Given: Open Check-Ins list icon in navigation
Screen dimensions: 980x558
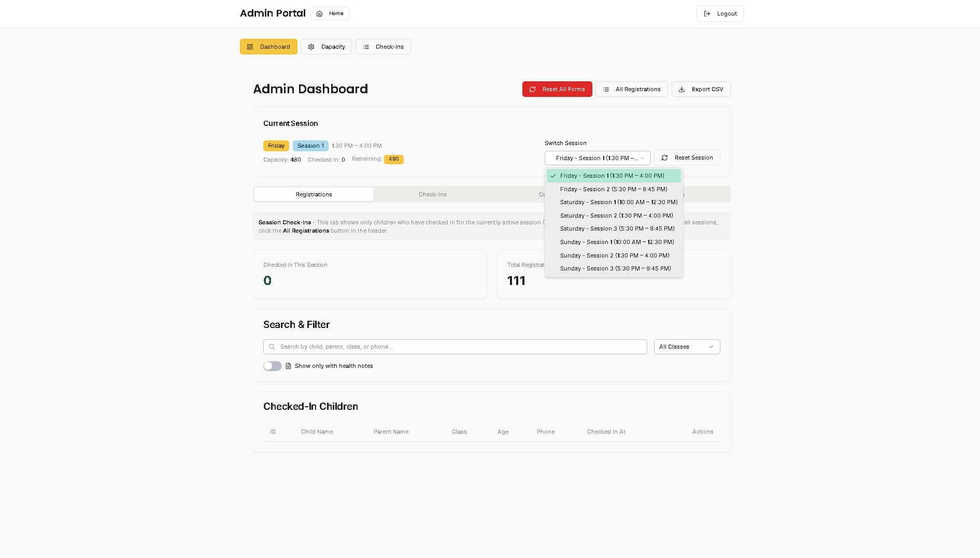Looking at the screenshot, I should [366, 47].
